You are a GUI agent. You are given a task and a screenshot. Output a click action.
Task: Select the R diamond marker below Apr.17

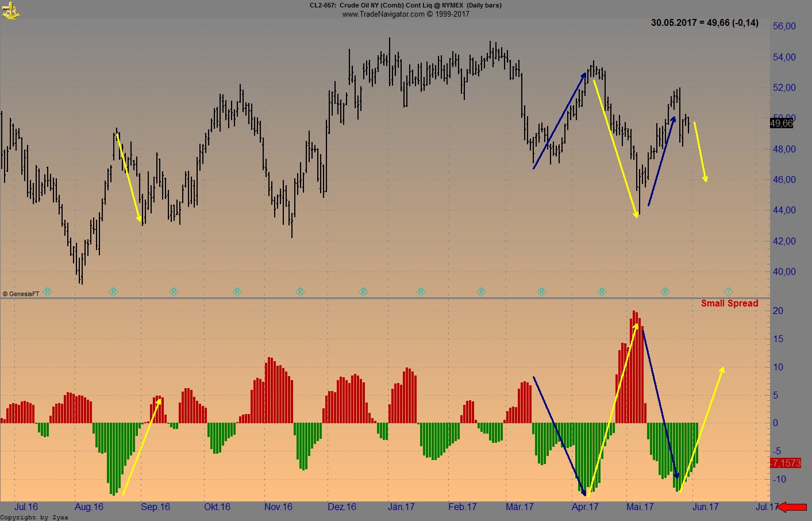601,292
